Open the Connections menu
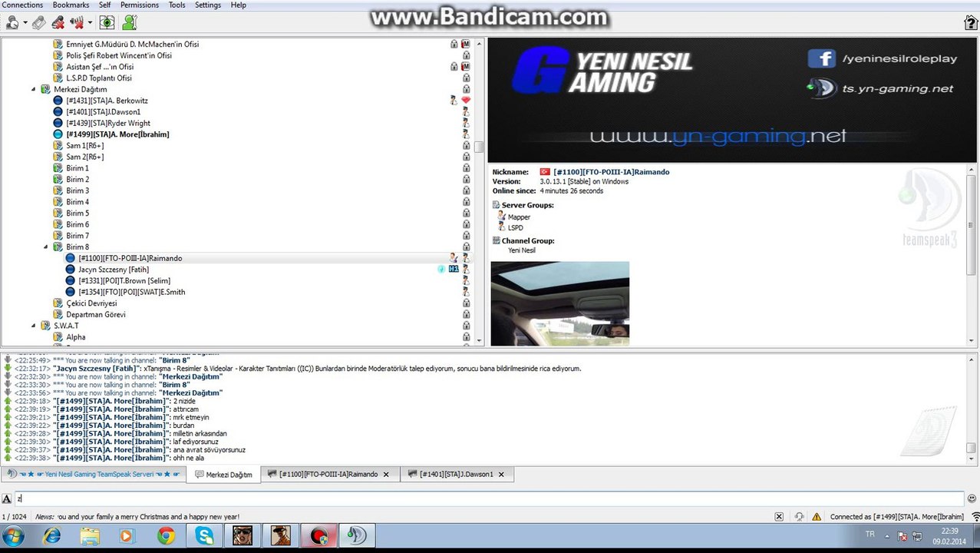This screenshot has height=553, width=980. [22, 5]
